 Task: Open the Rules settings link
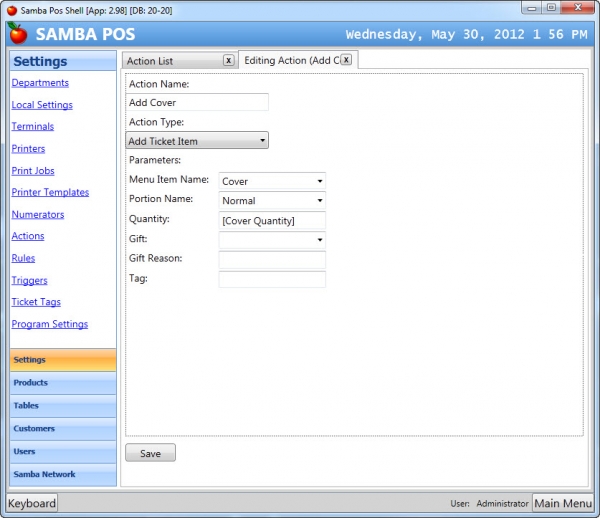[x=23, y=258]
